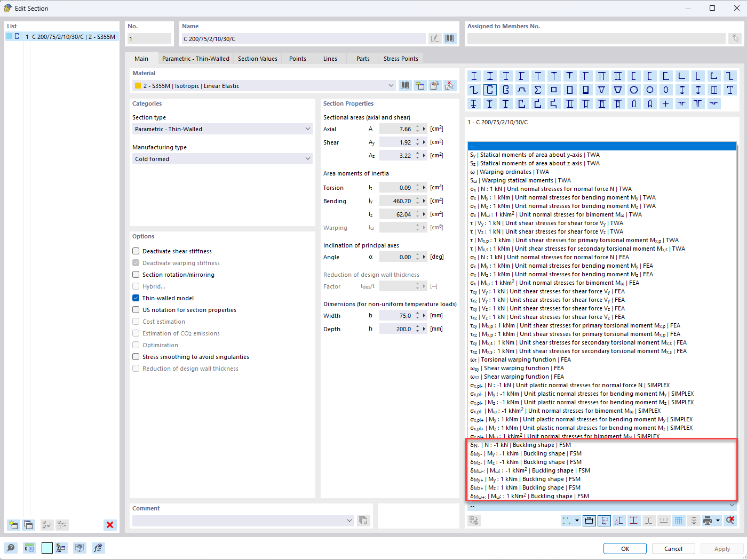Confirm changes with the OK button
The width and height of the screenshot is (747, 560).
(624, 548)
